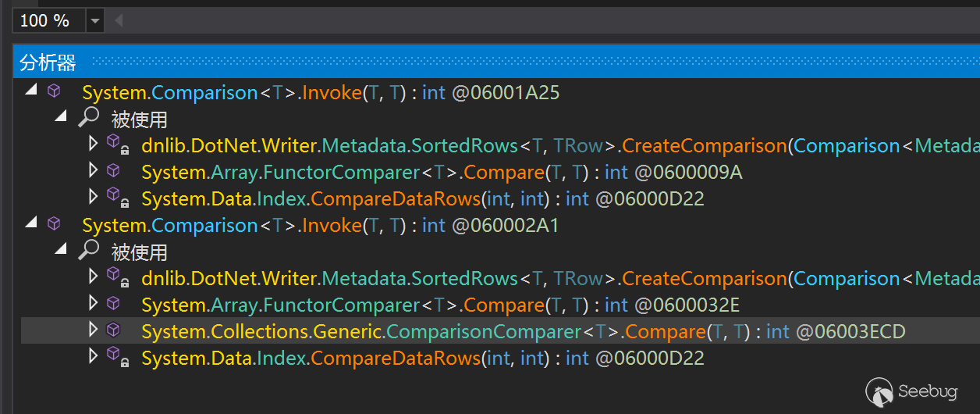Click the icon beside ComparisonComparer.Compare @06003ECD
The height and width of the screenshot is (414, 980).
tap(113, 330)
